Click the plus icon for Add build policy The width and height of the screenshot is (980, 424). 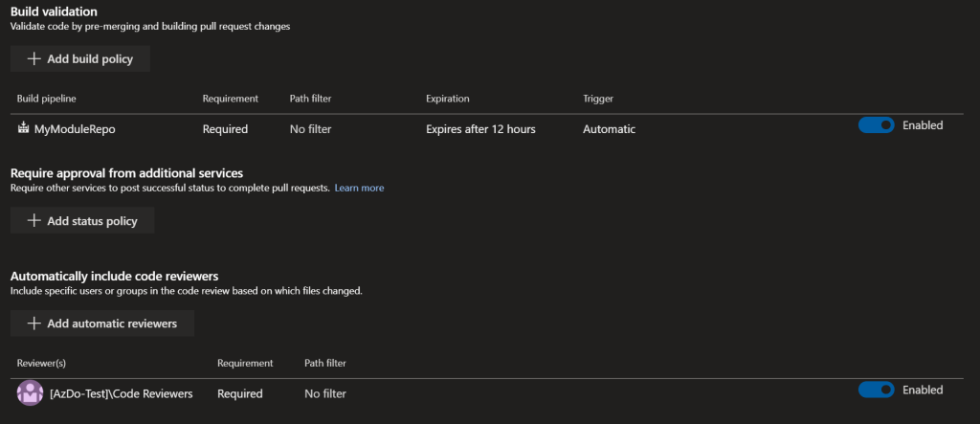point(34,59)
